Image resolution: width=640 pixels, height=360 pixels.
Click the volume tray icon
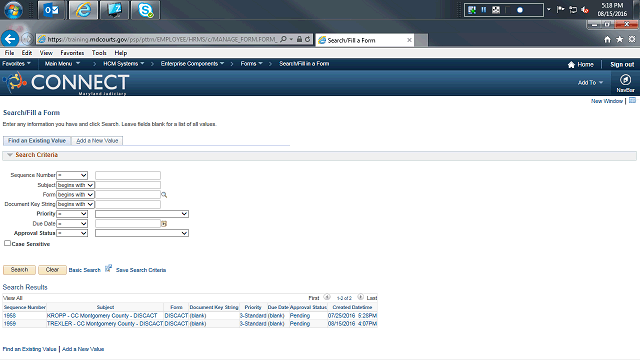tap(585, 9)
